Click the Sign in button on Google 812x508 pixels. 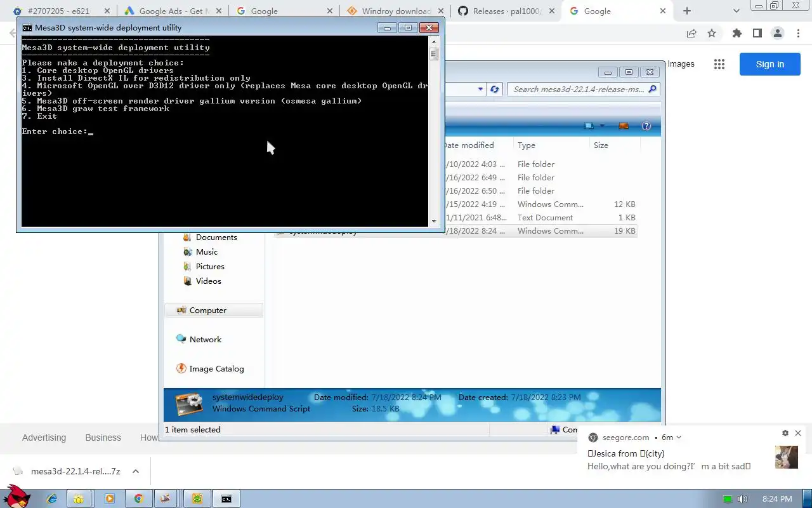769,64
